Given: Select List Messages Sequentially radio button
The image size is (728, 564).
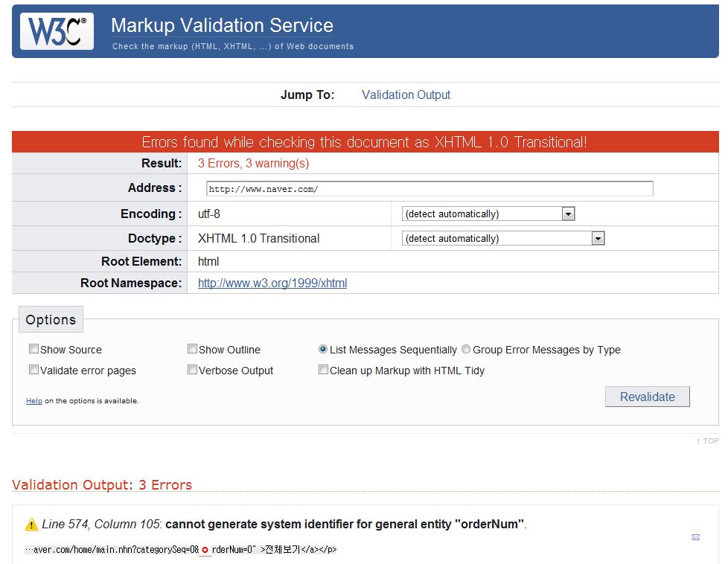Looking at the screenshot, I should (x=323, y=349).
